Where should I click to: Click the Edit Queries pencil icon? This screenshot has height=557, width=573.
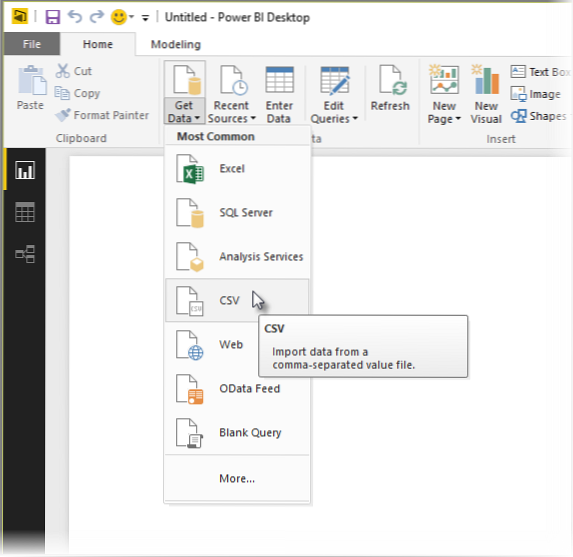(x=335, y=80)
